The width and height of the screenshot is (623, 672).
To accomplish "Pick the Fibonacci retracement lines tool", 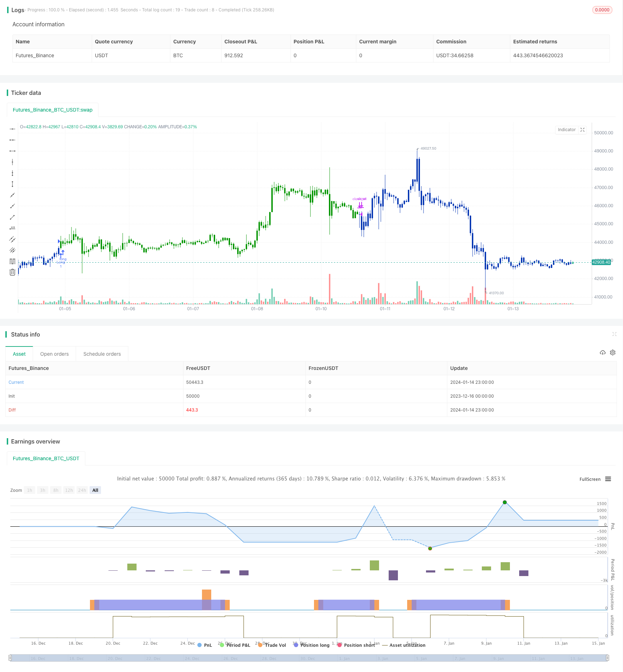I will pyautogui.click(x=12, y=261).
